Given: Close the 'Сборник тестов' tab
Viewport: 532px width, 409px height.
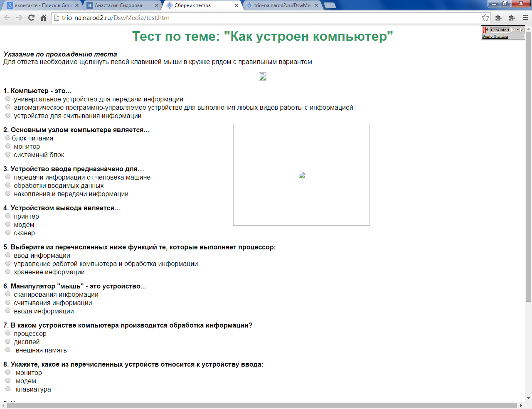Looking at the screenshot, I should 236,5.
